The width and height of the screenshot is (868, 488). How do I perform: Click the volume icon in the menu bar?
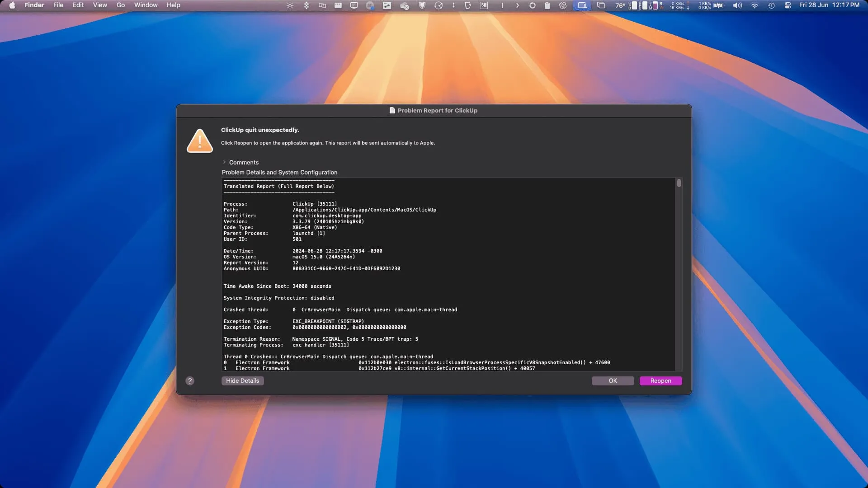pos(737,5)
